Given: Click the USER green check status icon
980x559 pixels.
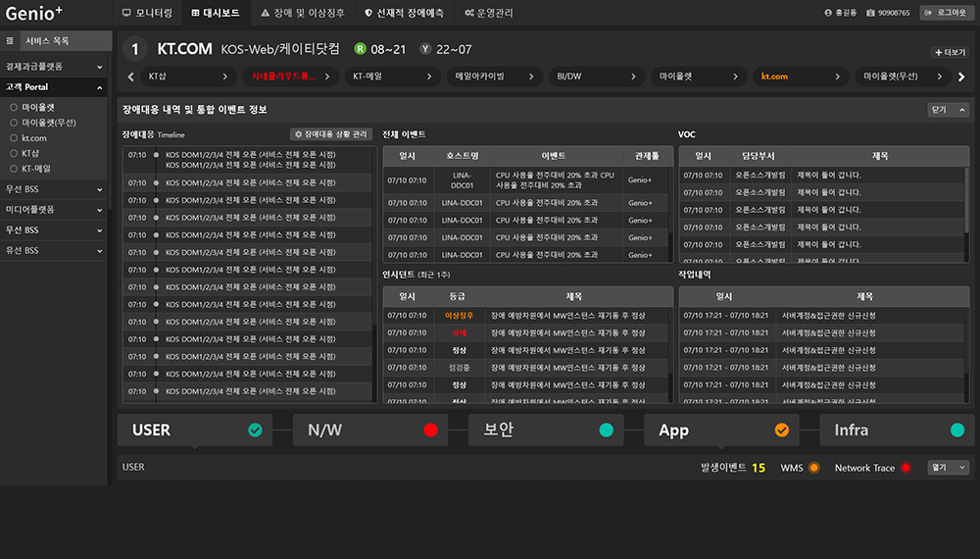Looking at the screenshot, I should point(255,431).
